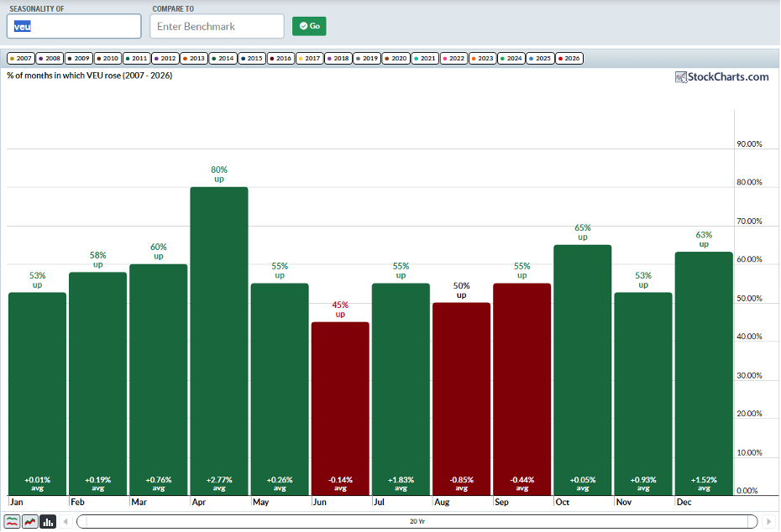This screenshot has height=532, width=781.
Task: Toggle the 2010 year filter
Action: click(107, 58)
